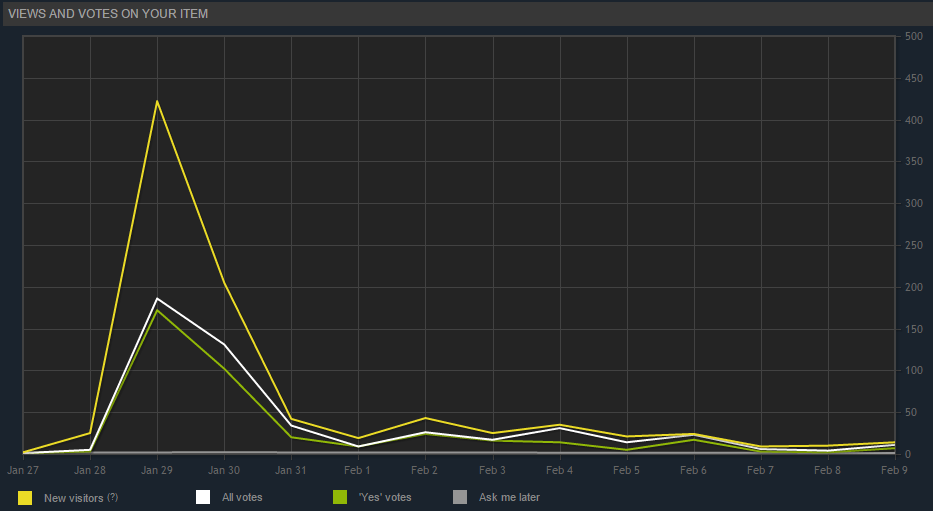This screenshot has height=511, width=933.
Task: Click the 250 y-axis value
Action: click(x=914, y=245)
